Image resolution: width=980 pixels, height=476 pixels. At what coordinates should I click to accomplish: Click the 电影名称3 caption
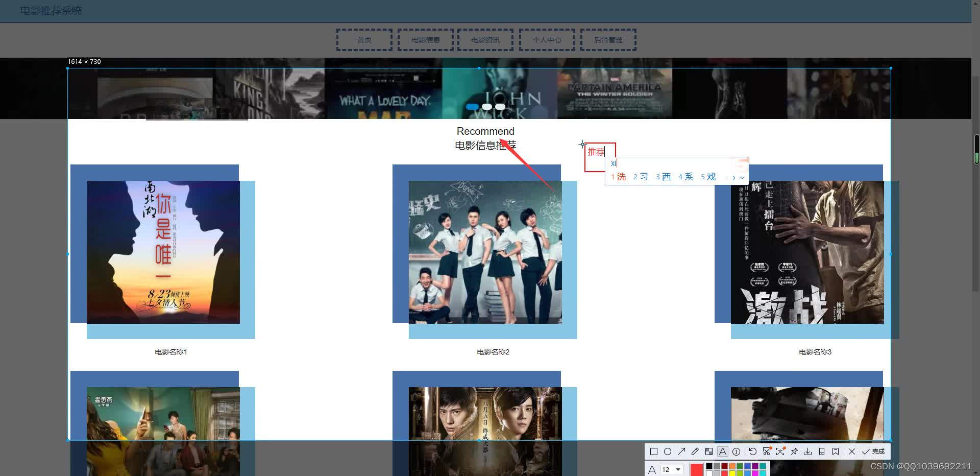coord(815,352)
